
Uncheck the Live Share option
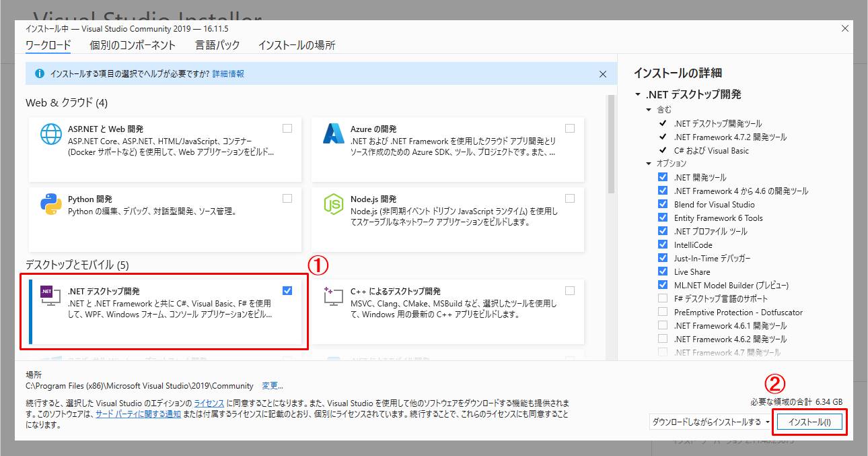tap(663, 271)
